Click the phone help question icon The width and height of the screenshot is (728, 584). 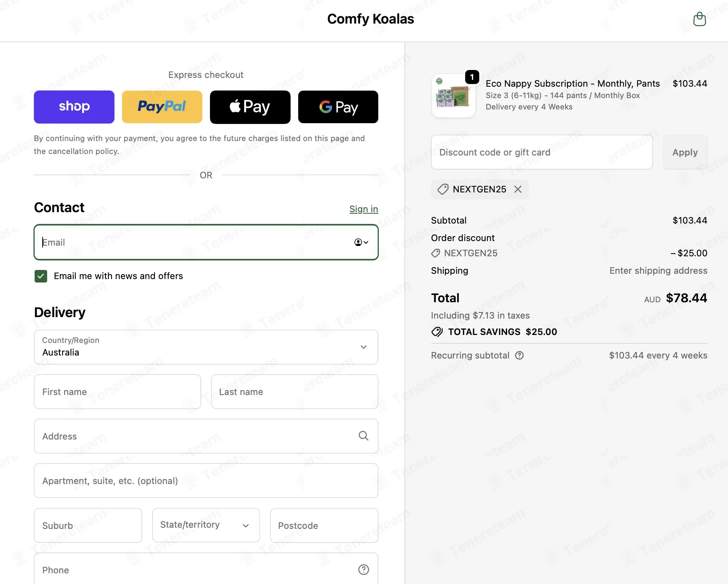(x=364, y=570)
